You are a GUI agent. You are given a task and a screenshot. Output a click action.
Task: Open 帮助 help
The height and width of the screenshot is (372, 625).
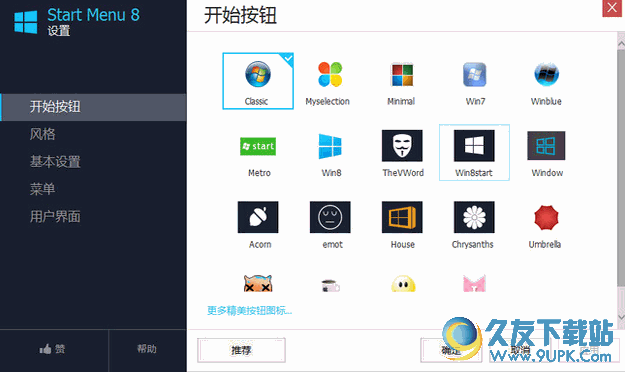pos(147,349)
